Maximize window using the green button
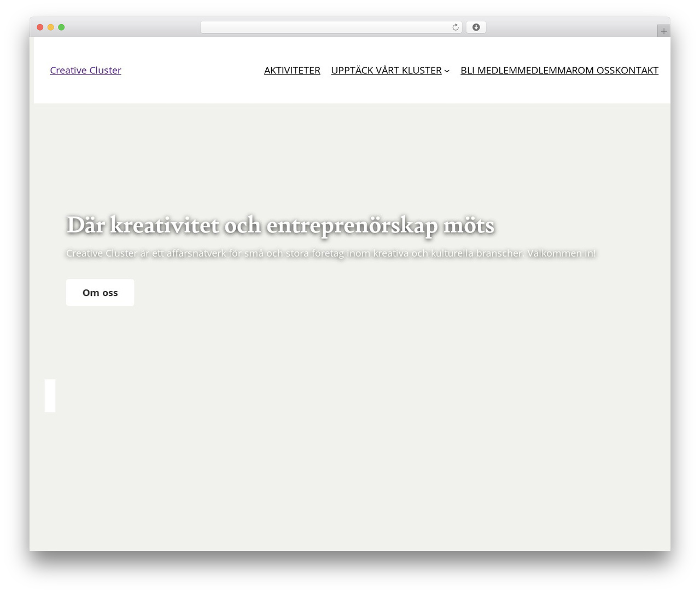The width and height of the screenshot is (700, 593). pos(61,27)
